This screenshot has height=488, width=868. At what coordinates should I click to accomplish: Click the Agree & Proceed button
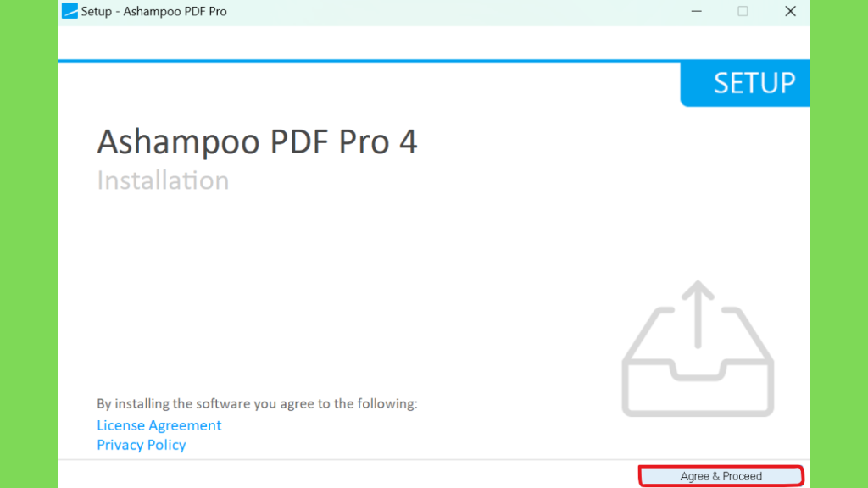(x=721, y=476)
